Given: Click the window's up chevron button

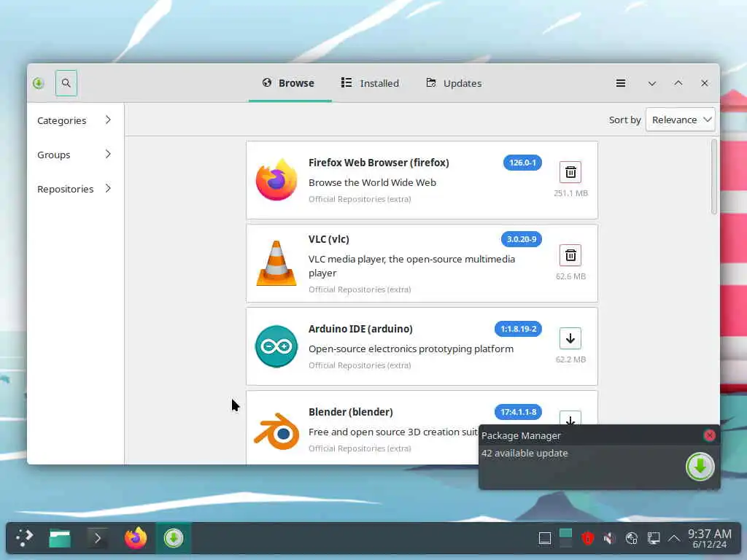Looking at the screenshot, I should point(678,83).
